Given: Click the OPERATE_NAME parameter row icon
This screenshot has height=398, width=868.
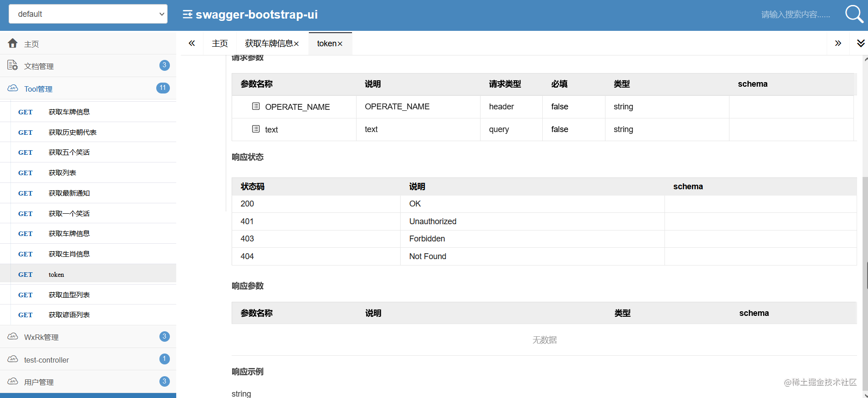Looking at the screenshot, I should (256, 106).
